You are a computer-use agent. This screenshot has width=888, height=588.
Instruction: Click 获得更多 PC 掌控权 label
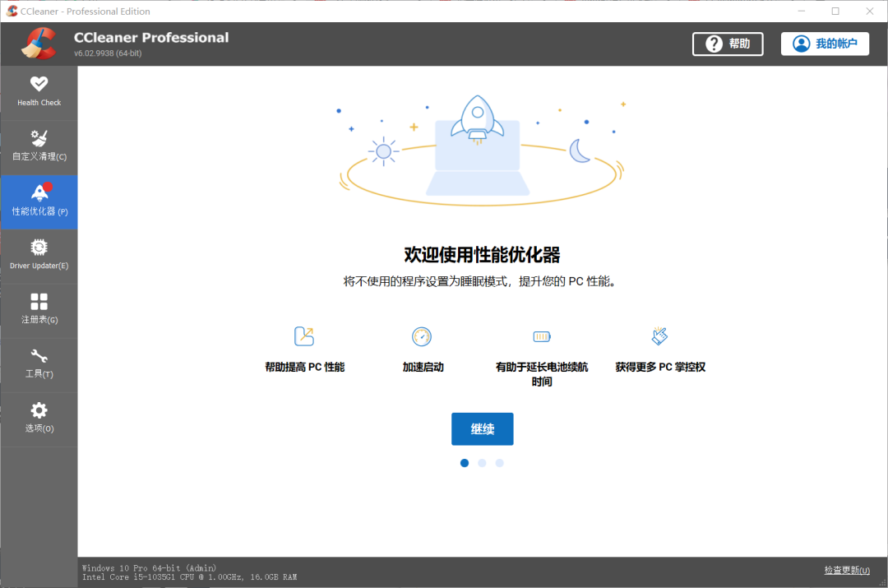coord(660,367)
